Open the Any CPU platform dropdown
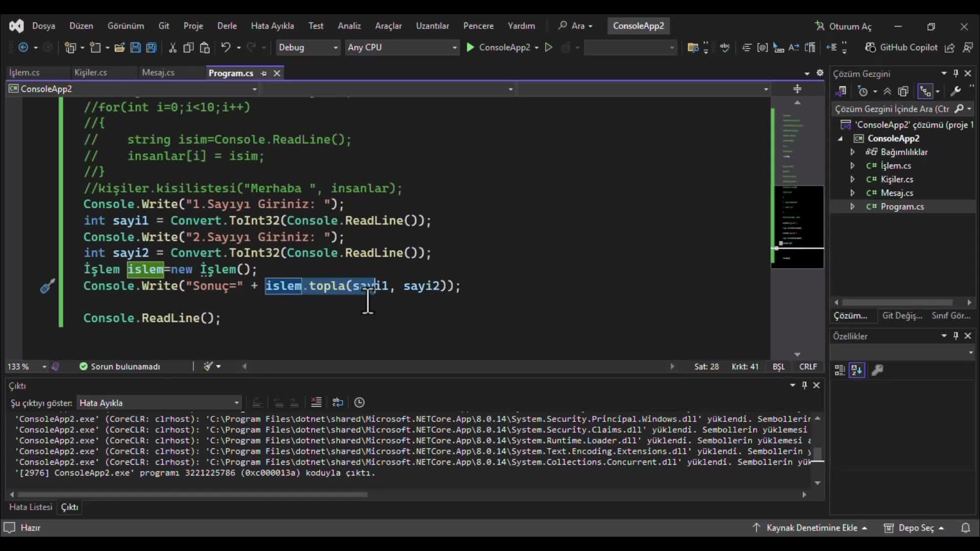The image size is (980, 551). coord(402,47)
